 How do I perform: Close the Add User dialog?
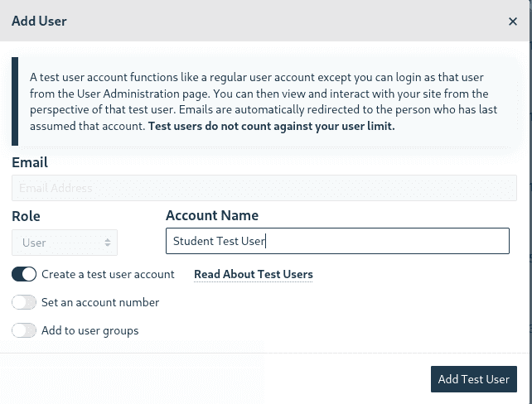click(513, 22)
